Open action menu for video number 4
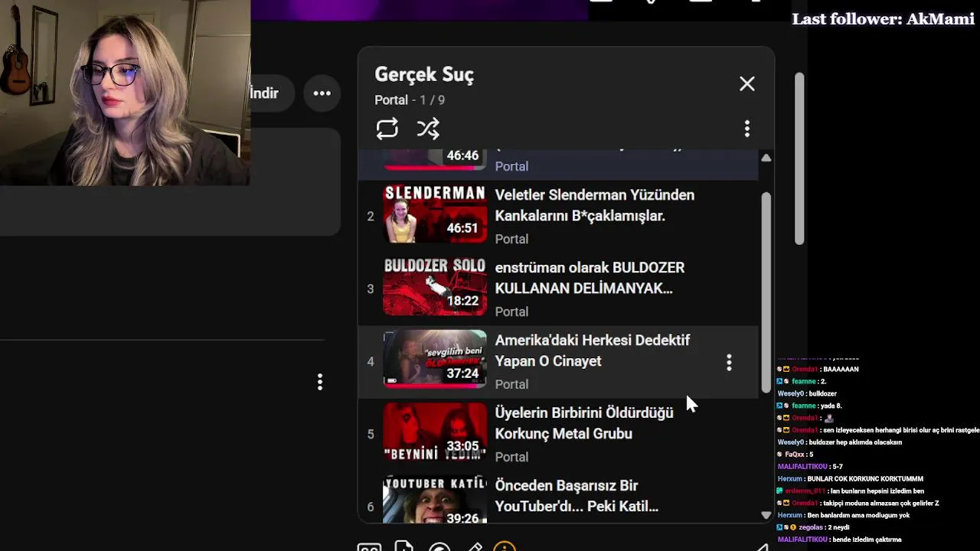The height and width of the screenshot is (551, 980). (x=729, y=363)
